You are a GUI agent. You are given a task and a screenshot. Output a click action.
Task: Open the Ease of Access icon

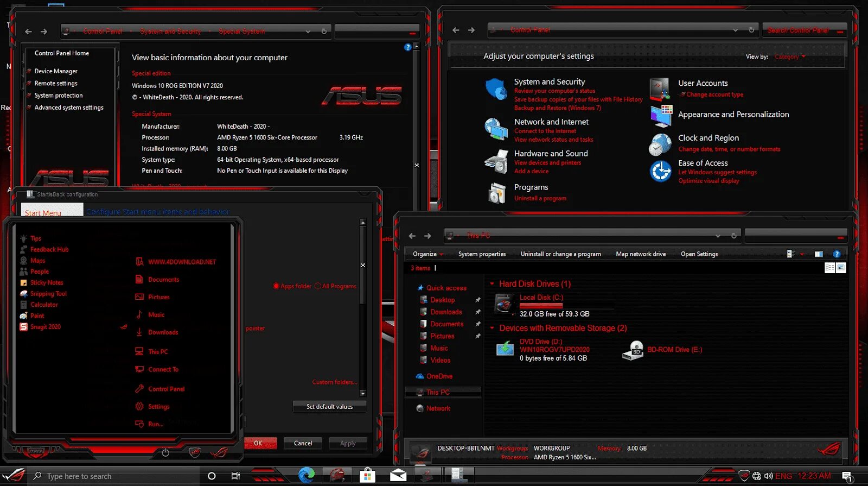660,171
